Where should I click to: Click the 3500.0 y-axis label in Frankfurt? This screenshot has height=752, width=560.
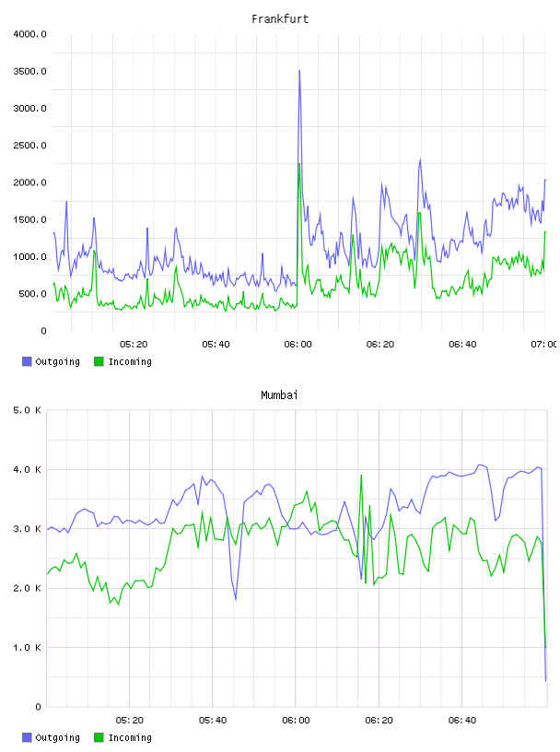pyautogui.click(x=29, y=72)
